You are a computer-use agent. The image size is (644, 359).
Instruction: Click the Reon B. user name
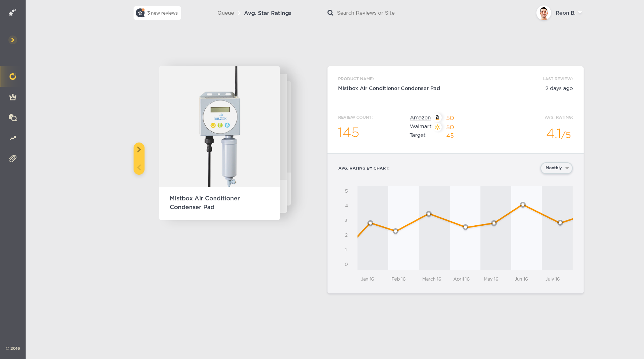coord(566,13)
